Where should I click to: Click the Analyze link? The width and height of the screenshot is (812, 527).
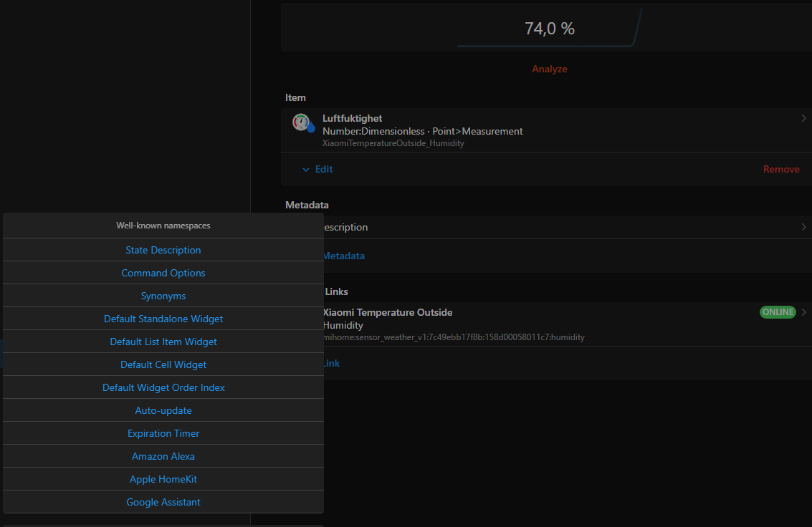tap(549, 69)
